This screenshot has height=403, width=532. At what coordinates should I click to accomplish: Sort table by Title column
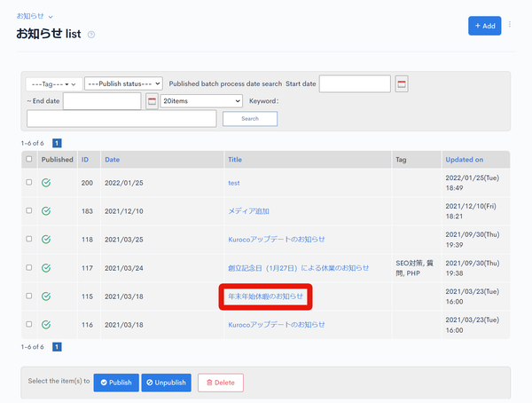pos(235,160)
